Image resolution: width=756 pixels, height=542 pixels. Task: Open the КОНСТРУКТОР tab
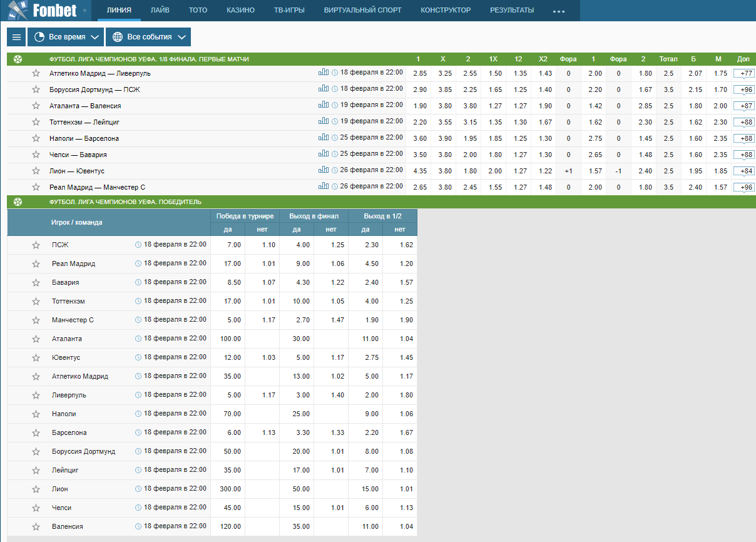point(446,10)
